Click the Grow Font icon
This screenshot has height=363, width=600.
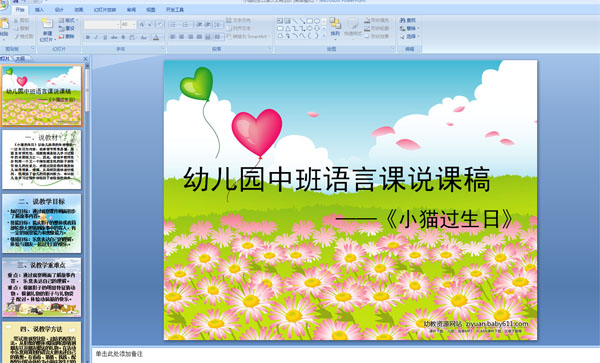point(142,24)
